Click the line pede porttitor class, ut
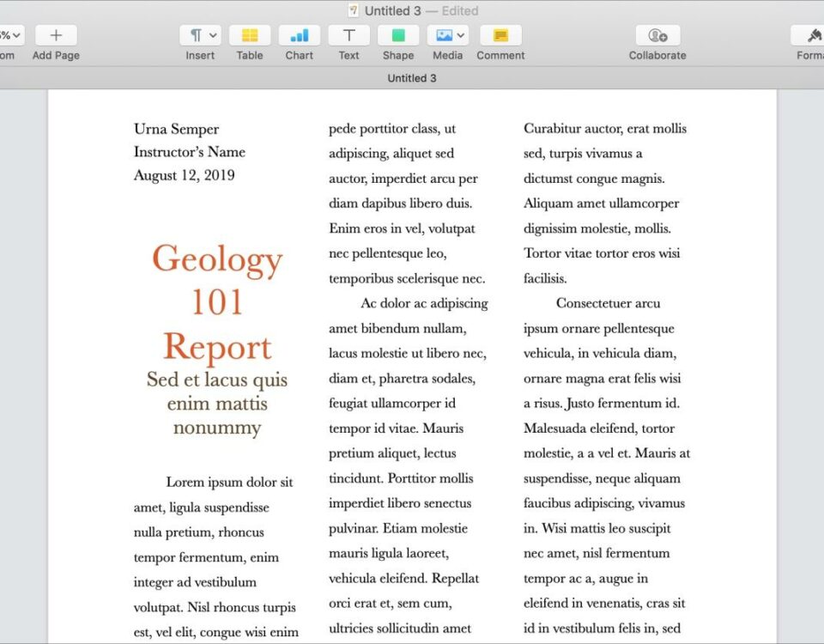 [392, 129]
